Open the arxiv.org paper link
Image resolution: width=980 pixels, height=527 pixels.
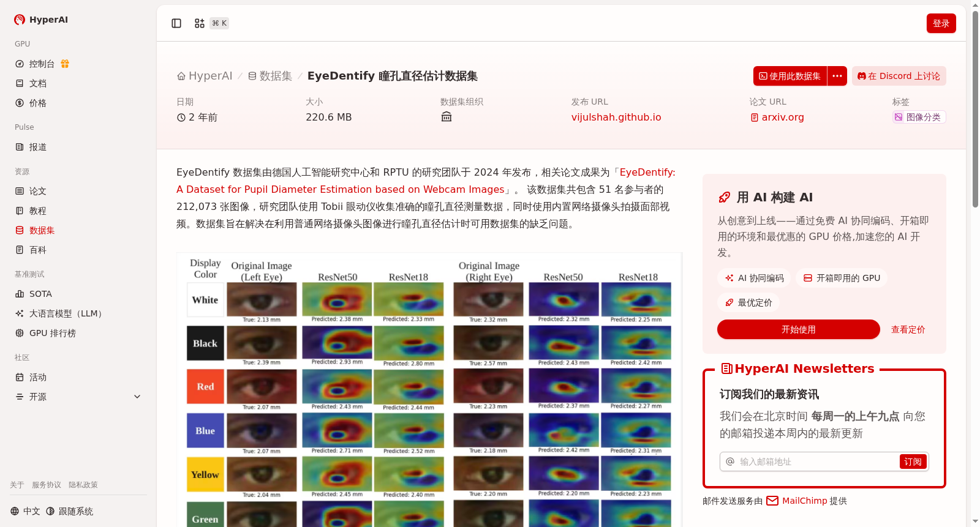[777, 117]
